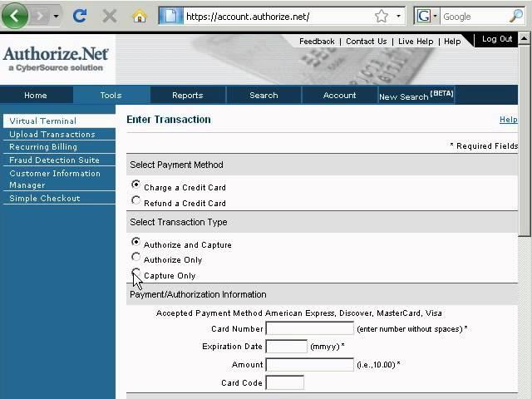Go to the browser Home page icon
The width and height of the screenshot is (532, 399).
tap(140, 16)
